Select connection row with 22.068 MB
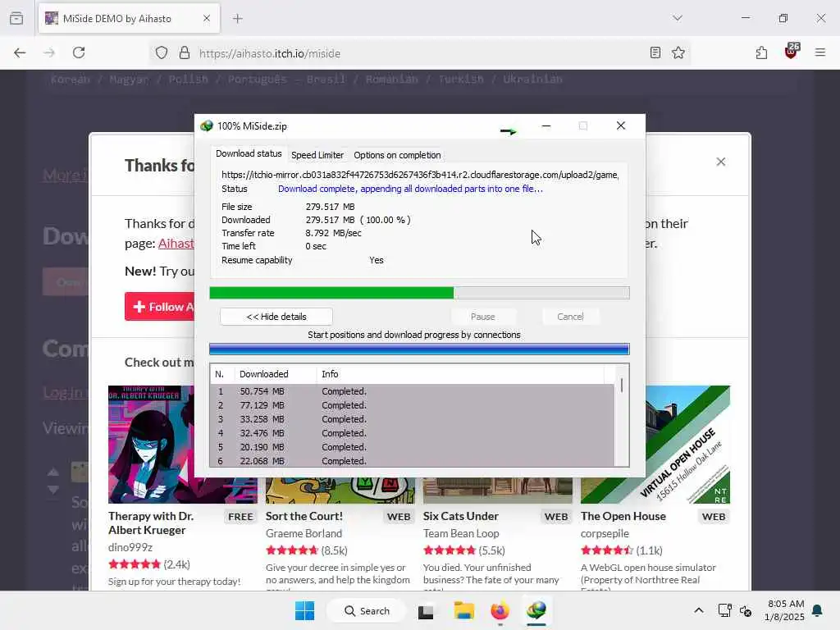Image resolution: width=840 pixels, height=630 pixels. click(x=413, y=461)
